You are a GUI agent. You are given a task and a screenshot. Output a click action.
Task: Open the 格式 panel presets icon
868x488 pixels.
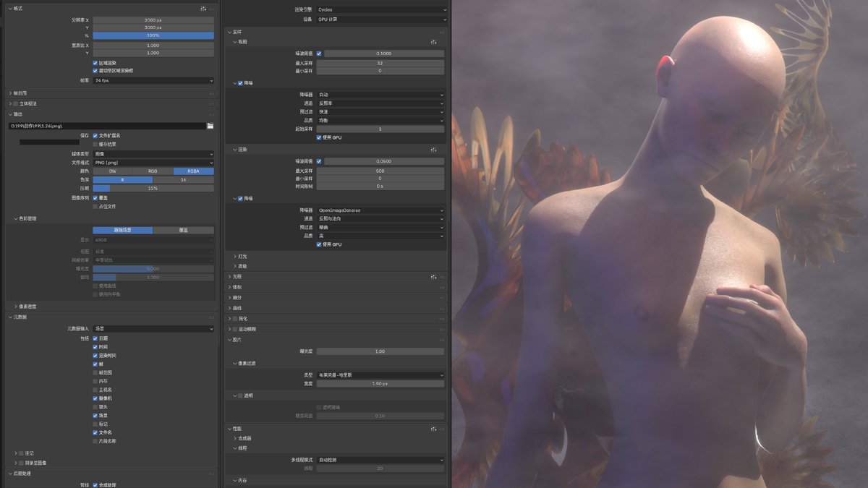pyautogui.click(x=203, y=8)
